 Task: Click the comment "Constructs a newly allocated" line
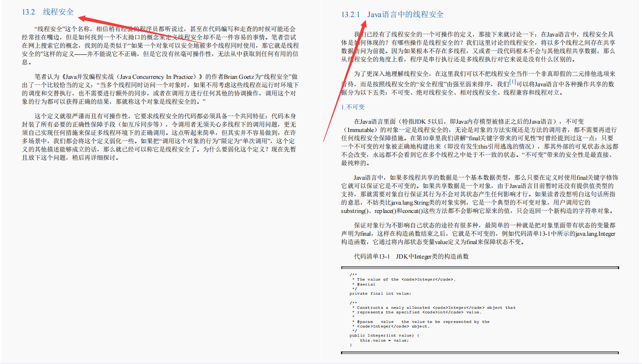[434, 308]
